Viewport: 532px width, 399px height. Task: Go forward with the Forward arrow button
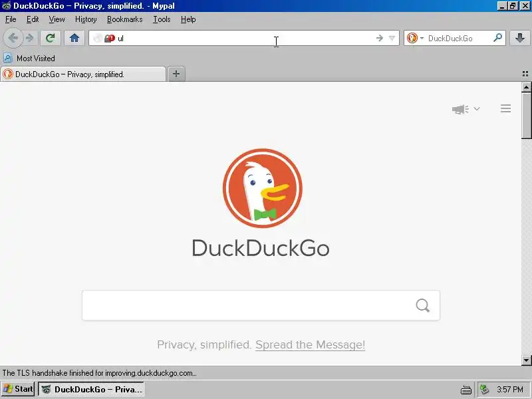[x=30, y=38]
